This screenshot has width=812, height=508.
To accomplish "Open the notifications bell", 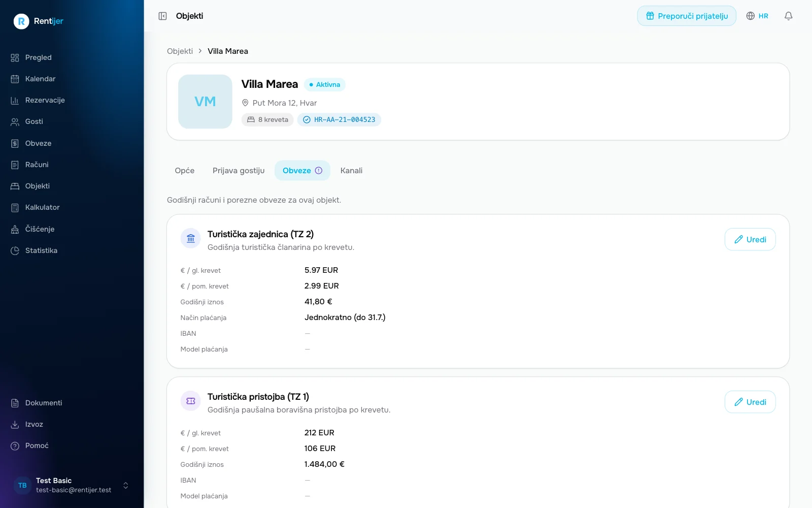I will [788, 16].
